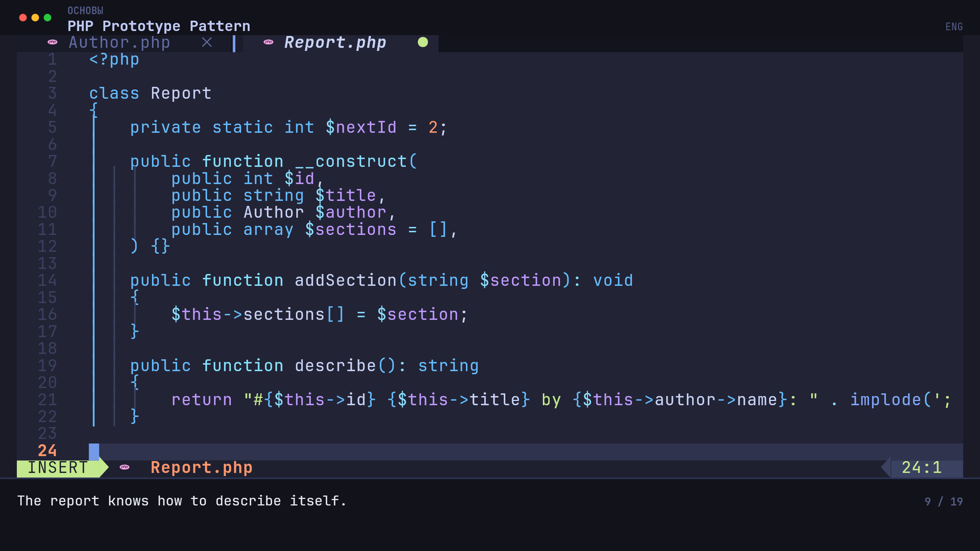Click the 24:1 cursor position indicator
Image resolution: width=980 pixels, height=551 pixels.
pos(921,468)
